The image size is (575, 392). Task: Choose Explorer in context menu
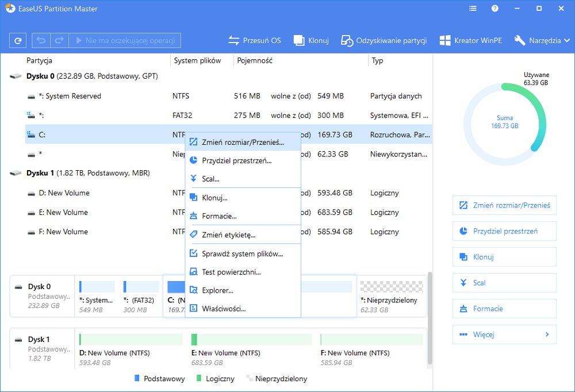[243, 290]
